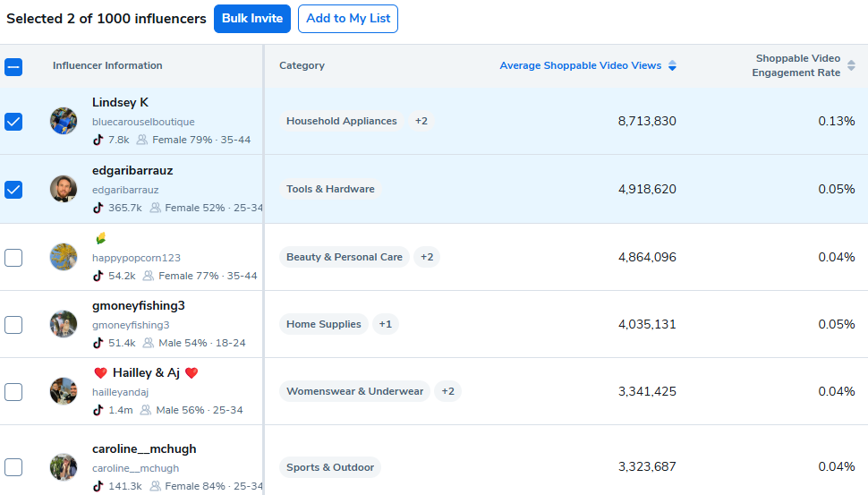The width and height of the screenshot is (868, 495).
Task: Open Lindsey K's profile avatar
Action: click(x=64, y=121)
